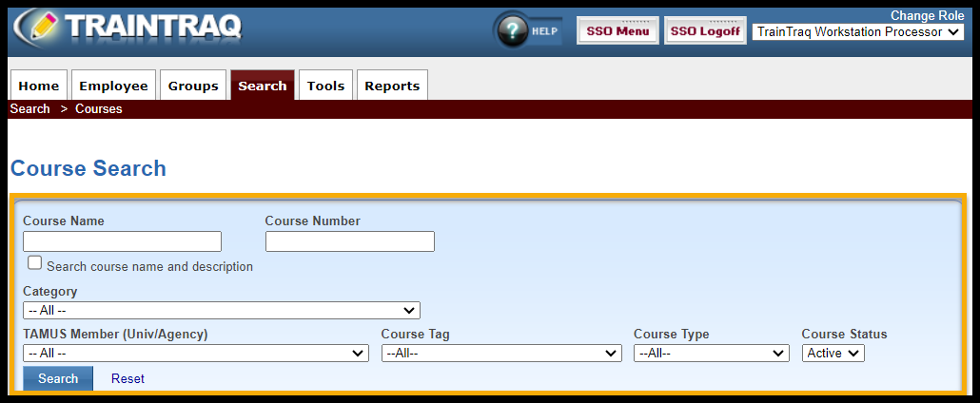Expand the Course Tag dropdown
This screenshot has width=980, height=403.
click(501, 353)
